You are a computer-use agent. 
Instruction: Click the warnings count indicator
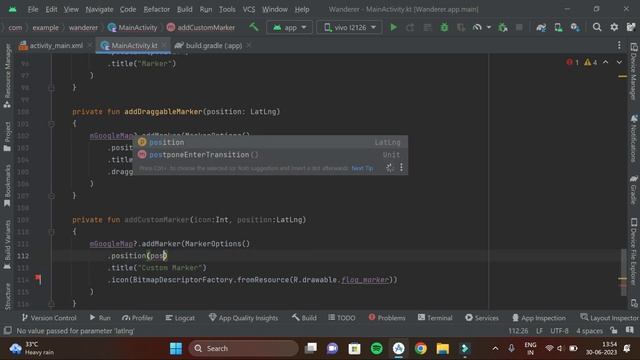590,62
